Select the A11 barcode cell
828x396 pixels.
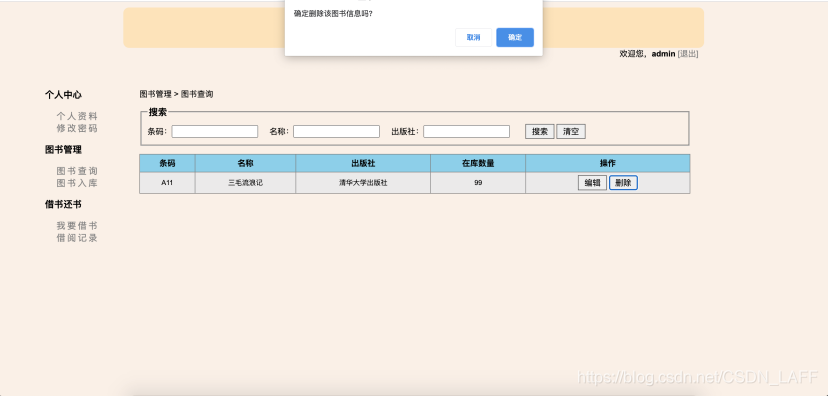click(x=167, y=183)
